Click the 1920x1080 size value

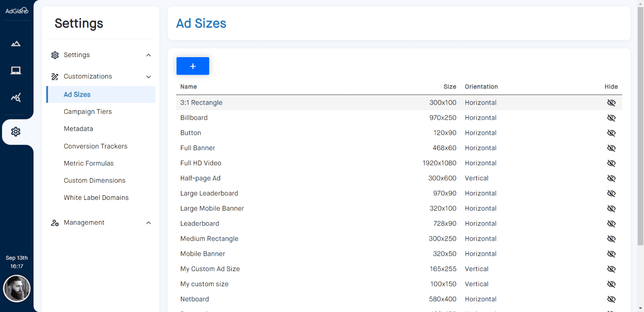[439, 163]
